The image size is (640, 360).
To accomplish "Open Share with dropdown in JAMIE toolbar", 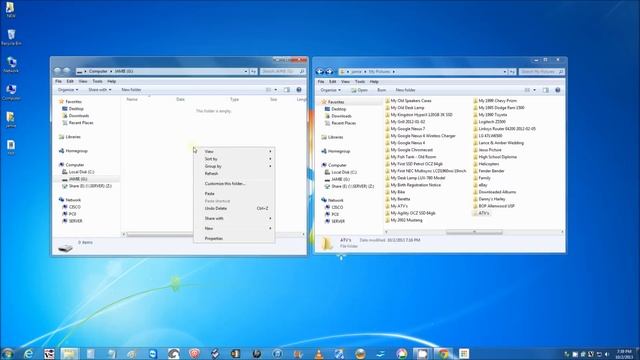I will [x=100, y=89].
